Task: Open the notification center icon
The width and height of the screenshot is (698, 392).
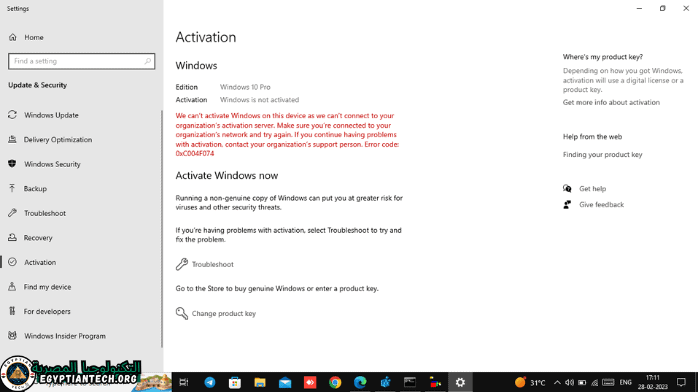Action: pyautogui.click(x=681, y=382)
